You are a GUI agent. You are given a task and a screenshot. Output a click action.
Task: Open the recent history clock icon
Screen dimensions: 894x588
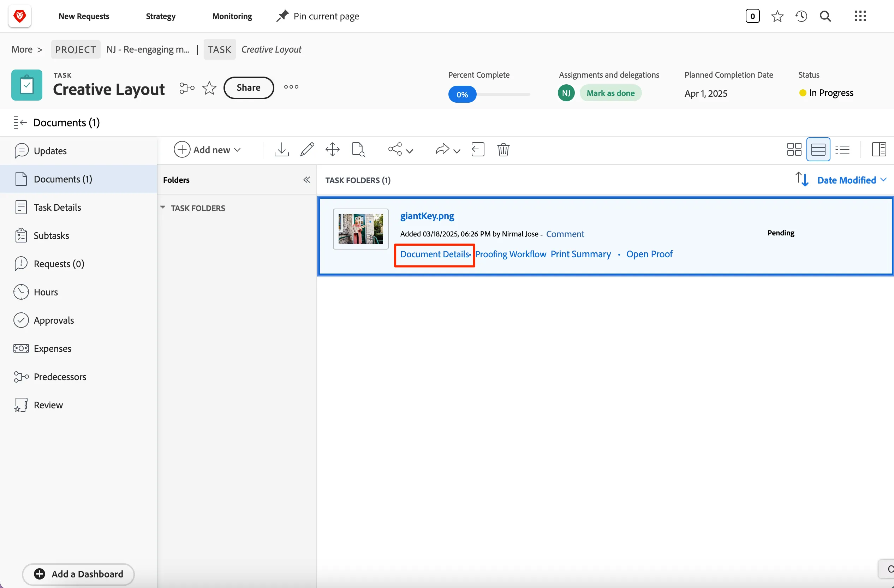[801, 16]
